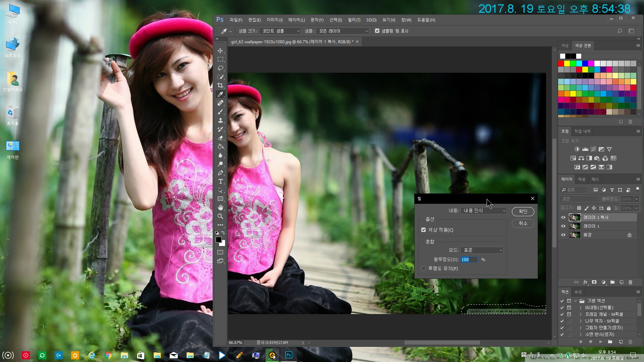
Task: Open Photoshop from the Windows taskbar
Action: click(x=288, y=355)
